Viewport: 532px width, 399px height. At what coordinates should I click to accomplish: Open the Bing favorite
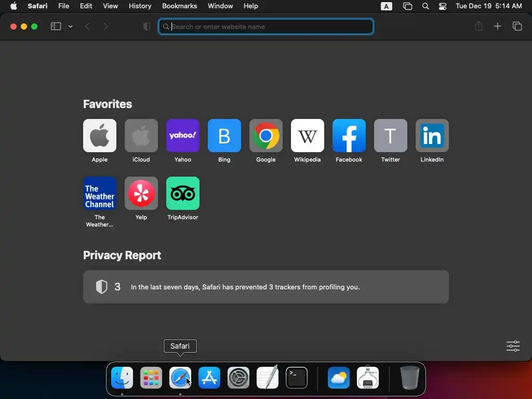pos(224,136)
